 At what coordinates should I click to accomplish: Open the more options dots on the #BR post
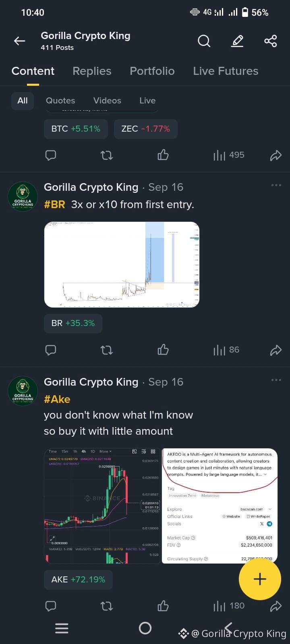pyautogui.click(x=276, y=185)
